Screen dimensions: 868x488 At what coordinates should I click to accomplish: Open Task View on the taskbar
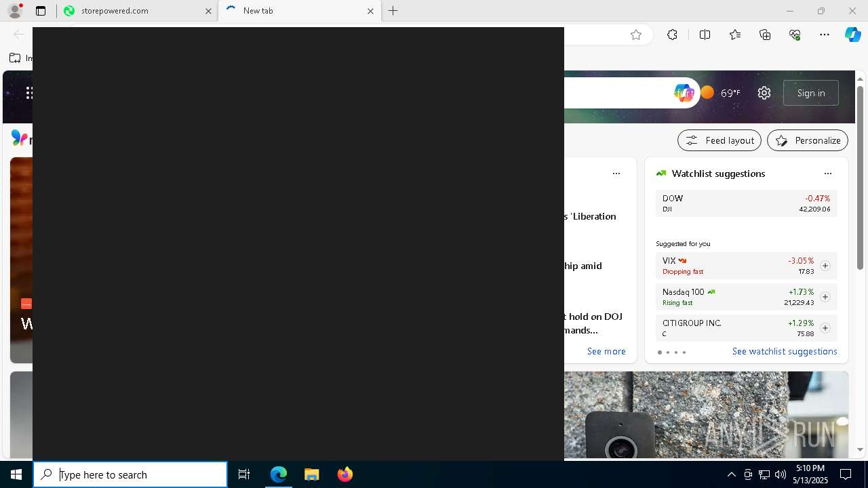[x=244, y=474]
